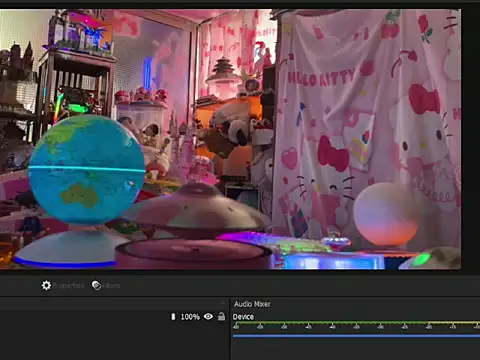Click the Filters text label
Image resolution: width=480 pixels, height=360 pixels.
click(111, 286)
